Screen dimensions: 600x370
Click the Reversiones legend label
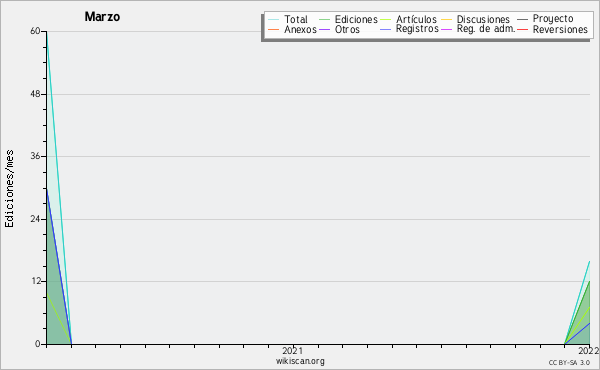pyautogui.click(x=560, y=29)
